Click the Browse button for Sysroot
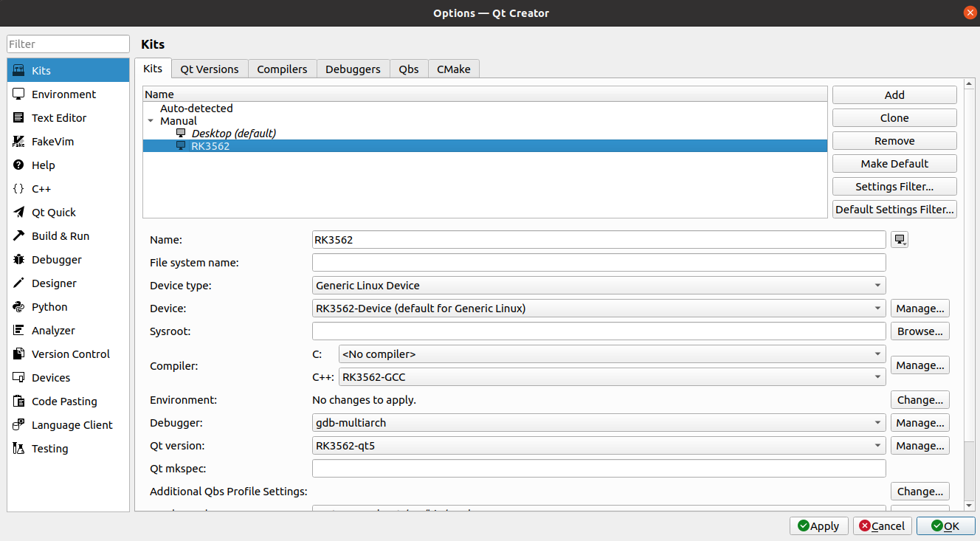The image size is (980, 541). pyautogui.click(x=920, y=331)
